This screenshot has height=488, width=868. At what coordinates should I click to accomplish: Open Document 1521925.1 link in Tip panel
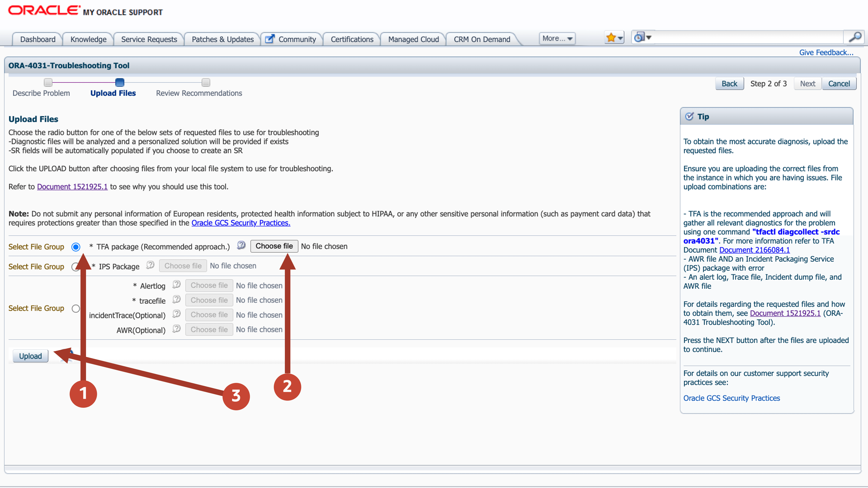tap(785, 313)
